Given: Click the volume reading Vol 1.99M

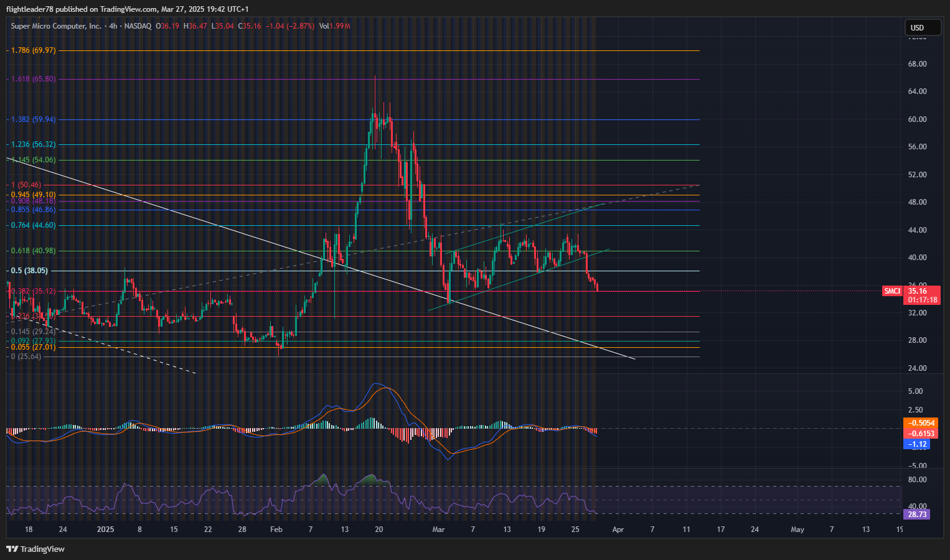Looking at the screenshot, I should tap(335, 26).
